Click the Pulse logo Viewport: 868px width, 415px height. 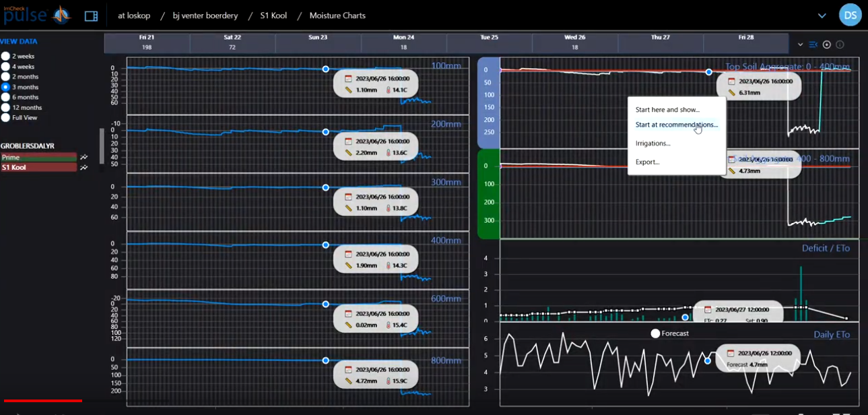(x=36, y=13)
